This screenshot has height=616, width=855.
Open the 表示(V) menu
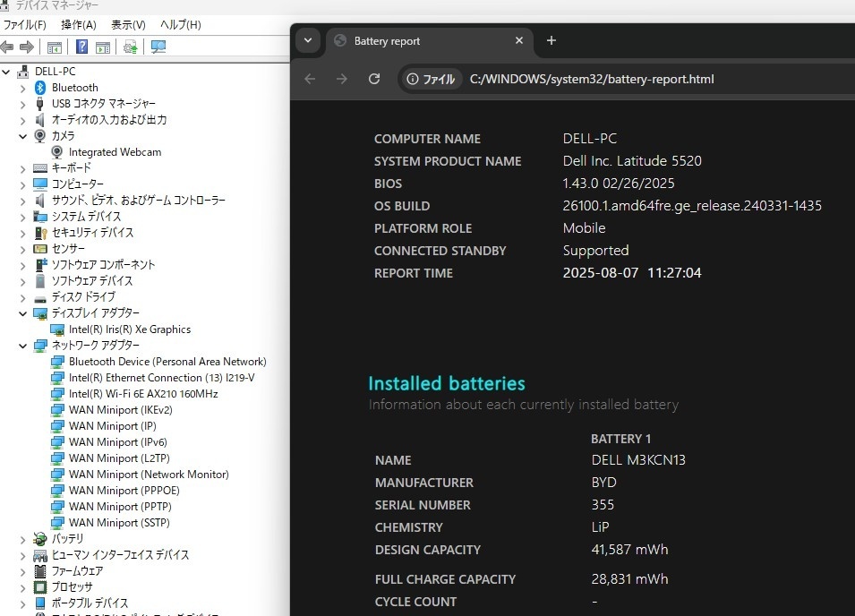point(128,25)
